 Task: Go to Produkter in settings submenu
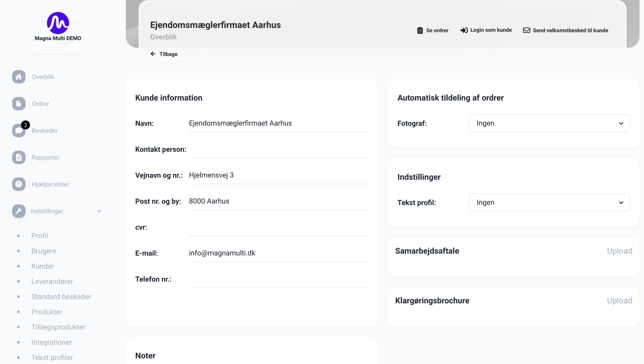click(47, 312)
